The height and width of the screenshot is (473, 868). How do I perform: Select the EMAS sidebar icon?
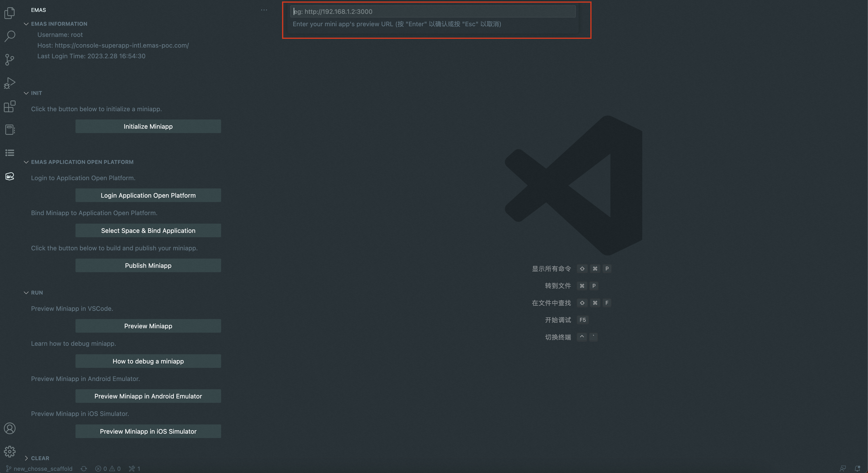[10, 176]
